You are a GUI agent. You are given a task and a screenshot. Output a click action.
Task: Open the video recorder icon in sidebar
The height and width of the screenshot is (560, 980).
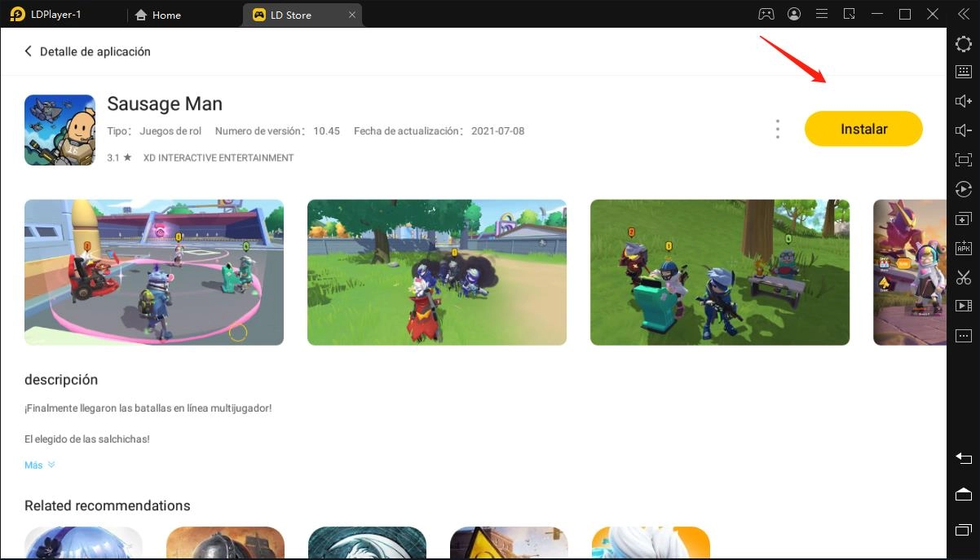[x=963, y=306]
